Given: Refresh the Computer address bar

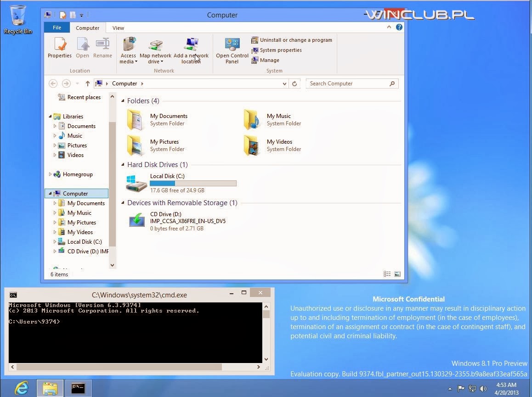Looking at the screenshot, I should pos(294,84).
